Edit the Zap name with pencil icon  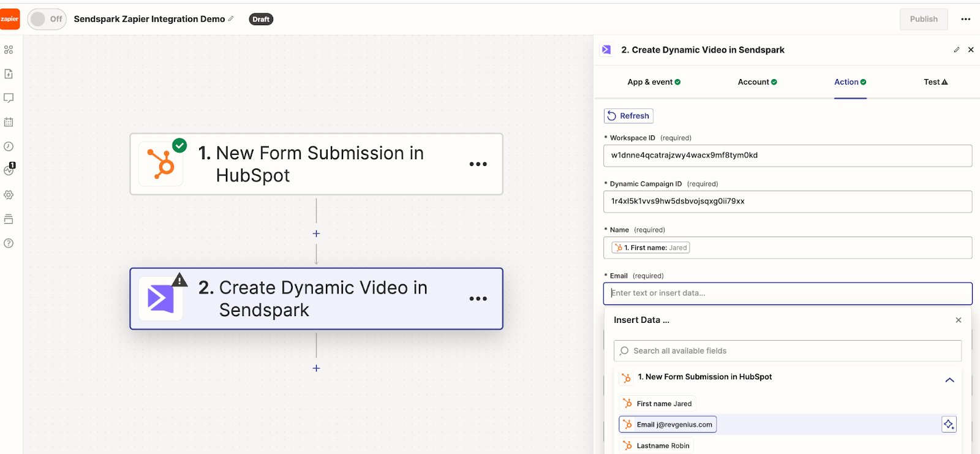[231, 19]
